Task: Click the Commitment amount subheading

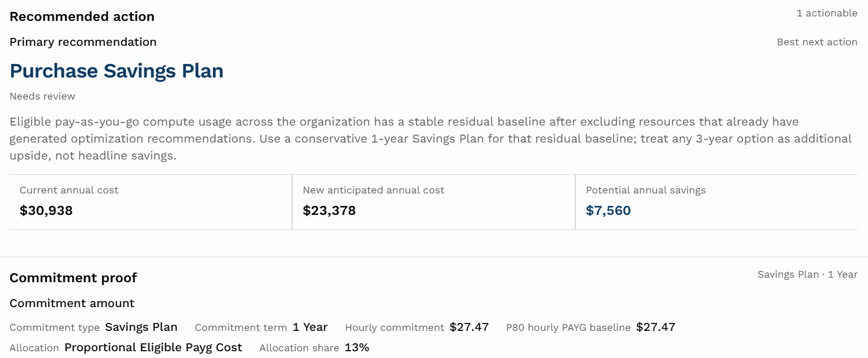Action: click(72, 303)
